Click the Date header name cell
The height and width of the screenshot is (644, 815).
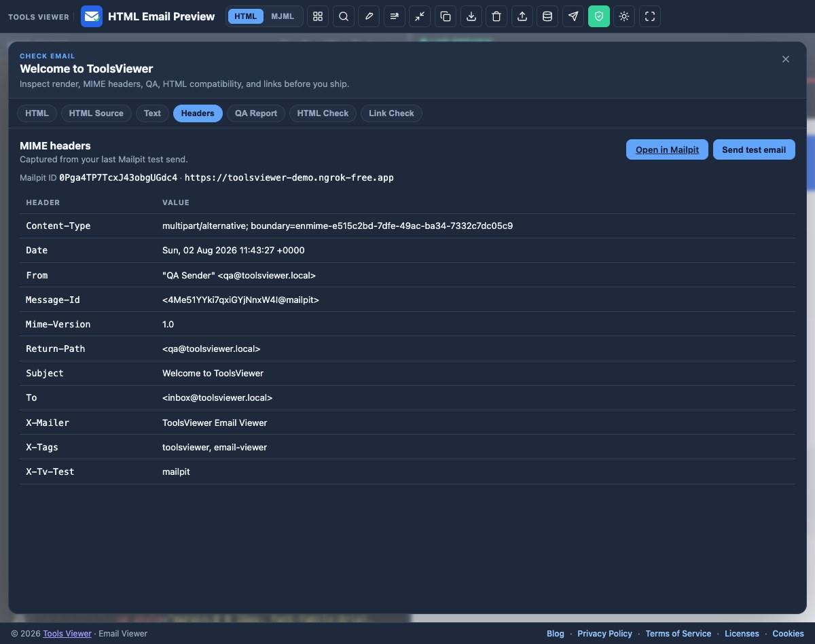37,250
